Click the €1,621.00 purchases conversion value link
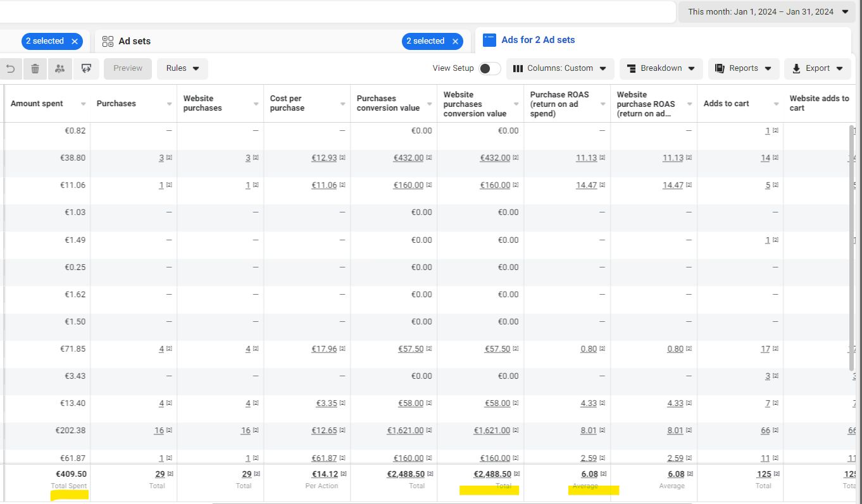Image resolution: width=862 pixels, height=504 pixels. (x=405, y=431)
